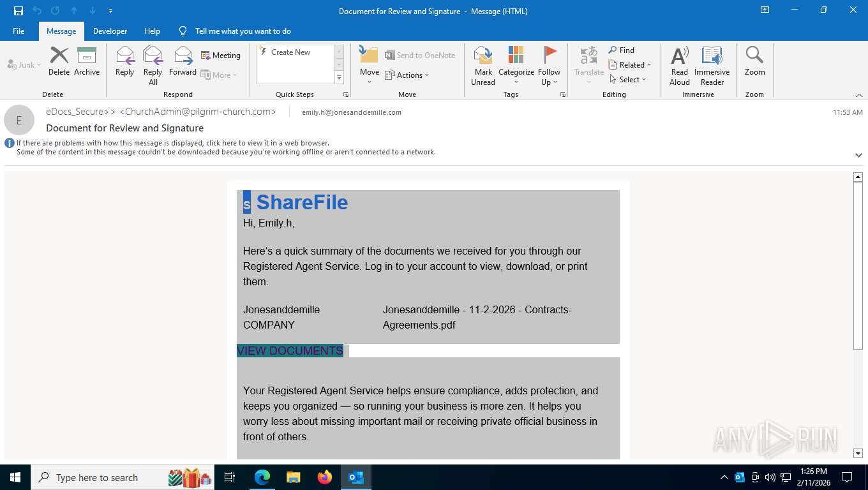
Task: Open the Help tab
Action: [152, 31]
